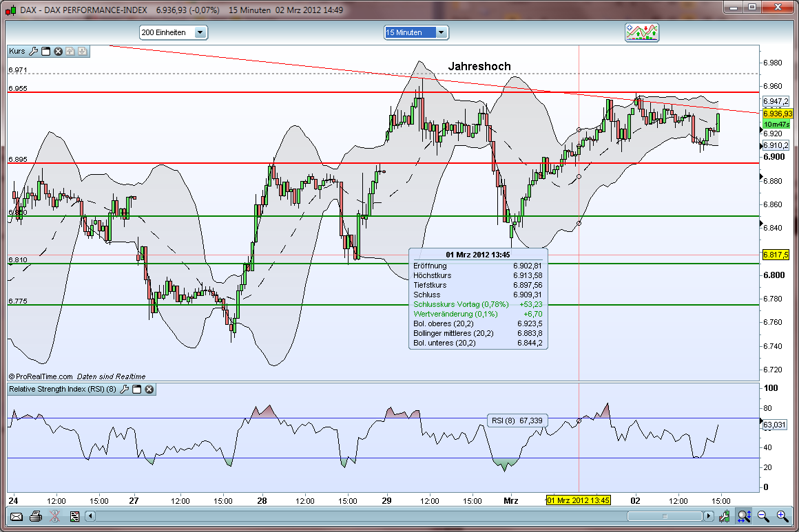Open RSI indicator settings via its wrench icon

pyautogui.click(x=124, y=389)
